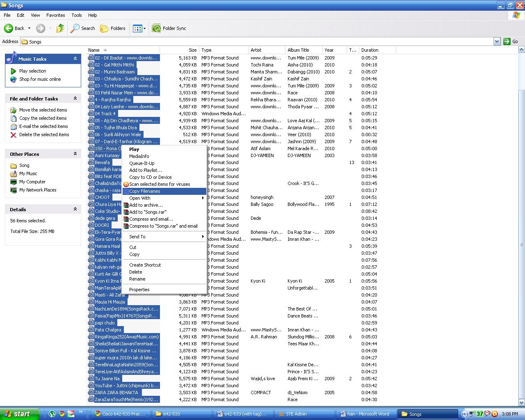Collapse File and Folder Tasks panel

click(75, 98)
